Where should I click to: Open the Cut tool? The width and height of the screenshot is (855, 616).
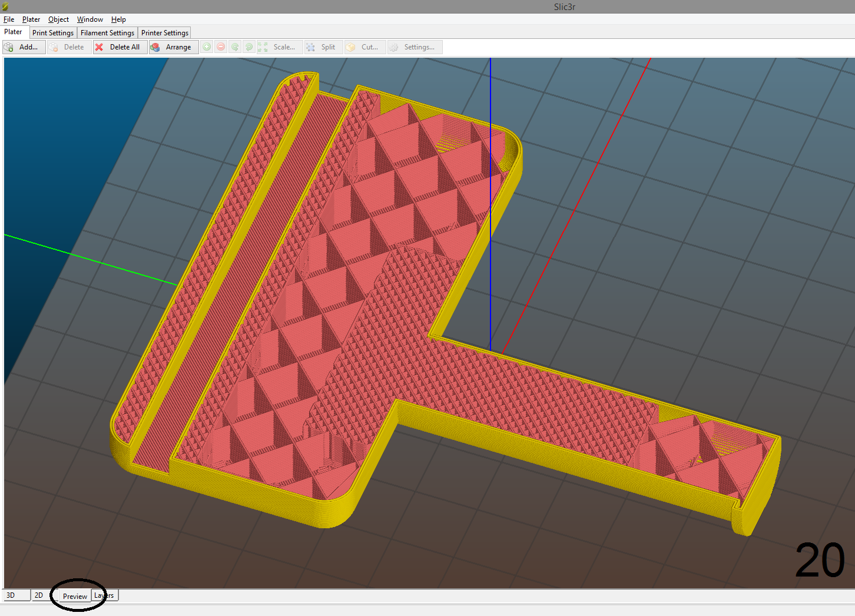(364, 47)
